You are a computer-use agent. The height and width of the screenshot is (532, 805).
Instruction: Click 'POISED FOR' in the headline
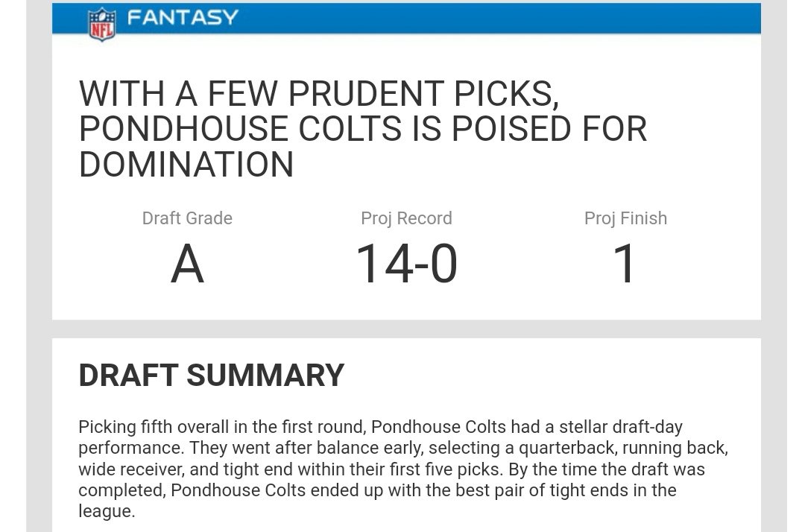click(549, 129)
